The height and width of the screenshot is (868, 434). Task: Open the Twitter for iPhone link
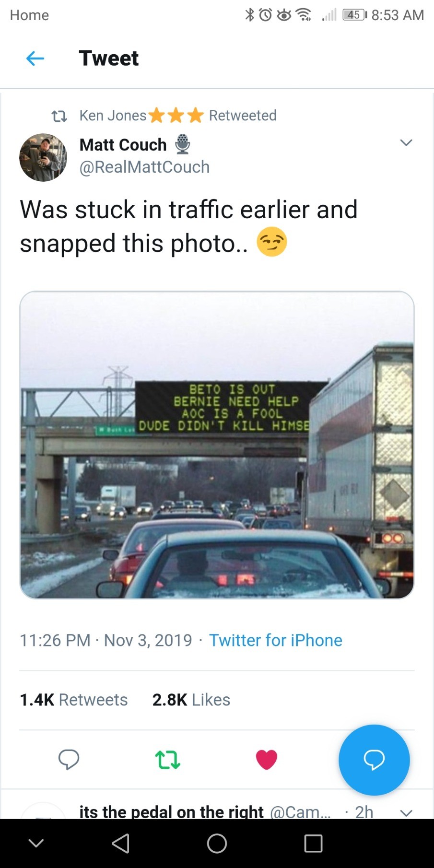tap(275, 640)
